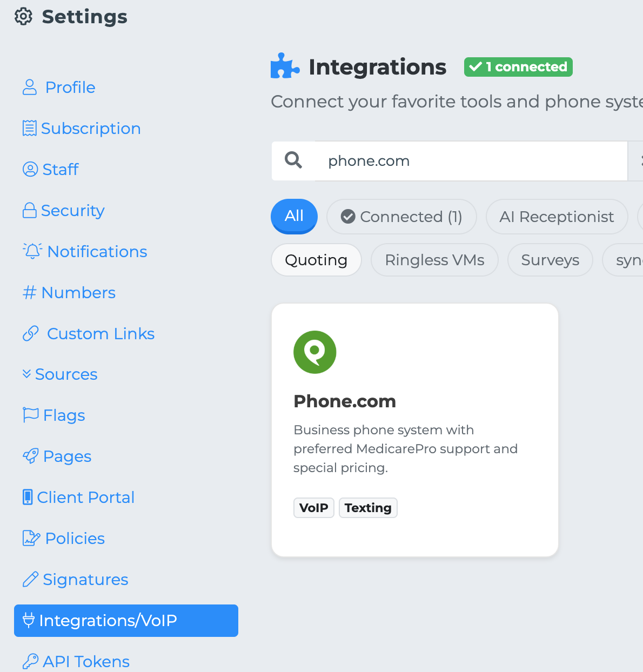Click the Phone.com green logo
The image size is (643, 672).
pyautogui.click(x=314, y=352)
